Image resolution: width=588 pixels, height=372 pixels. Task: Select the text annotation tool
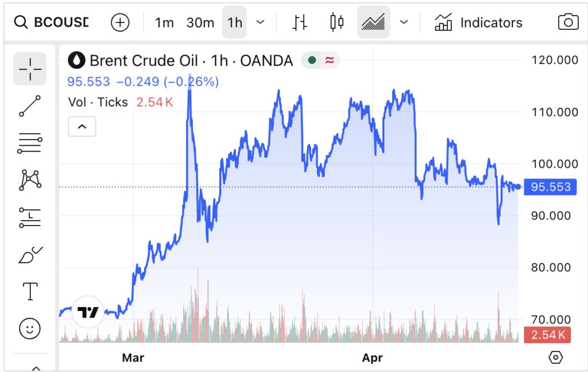pos(30,292)
